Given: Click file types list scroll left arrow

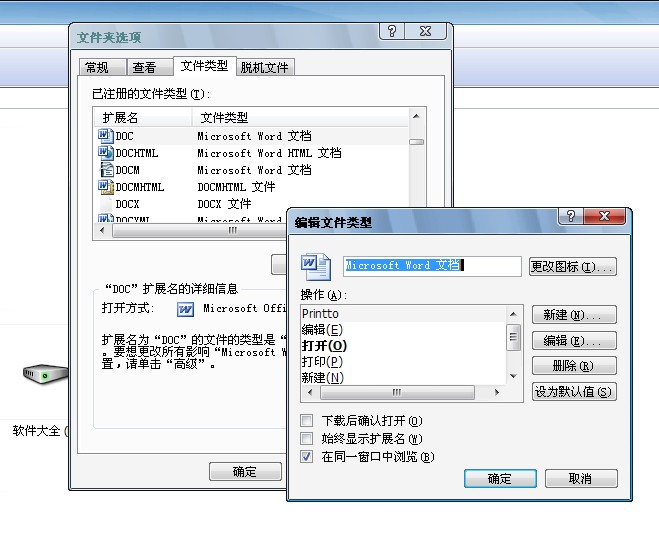Looking at the screenshot, I should point(103,231).
